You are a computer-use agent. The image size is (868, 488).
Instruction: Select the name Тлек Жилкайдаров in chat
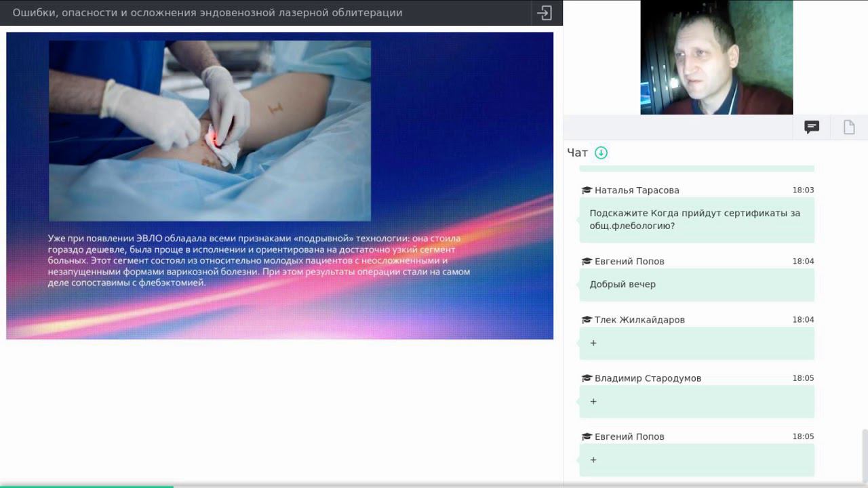pyautogui.click(x=639, y=320)
